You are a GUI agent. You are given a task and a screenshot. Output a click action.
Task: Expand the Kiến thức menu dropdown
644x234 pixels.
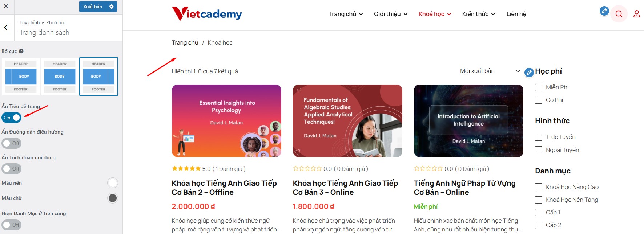(479, 14)
